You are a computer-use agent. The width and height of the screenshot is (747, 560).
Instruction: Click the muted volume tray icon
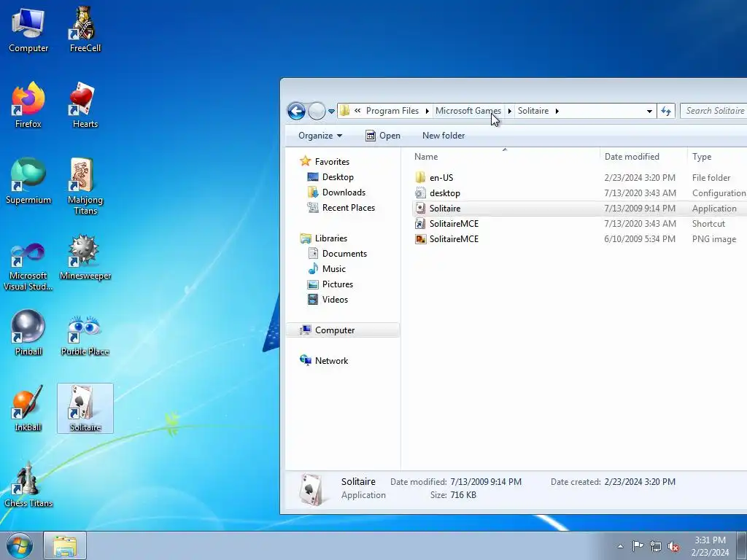click(673, 546)
